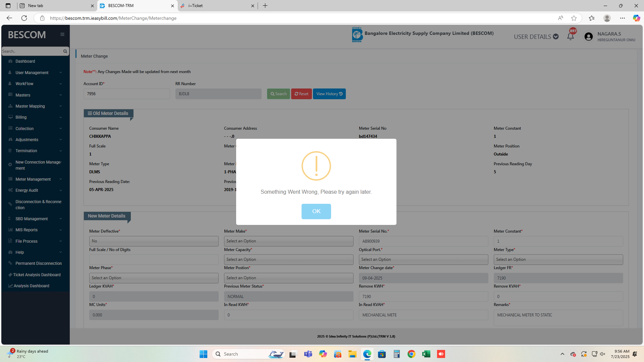Click the RR Number field
Screen dimensions: 644x362
(218, 94)
